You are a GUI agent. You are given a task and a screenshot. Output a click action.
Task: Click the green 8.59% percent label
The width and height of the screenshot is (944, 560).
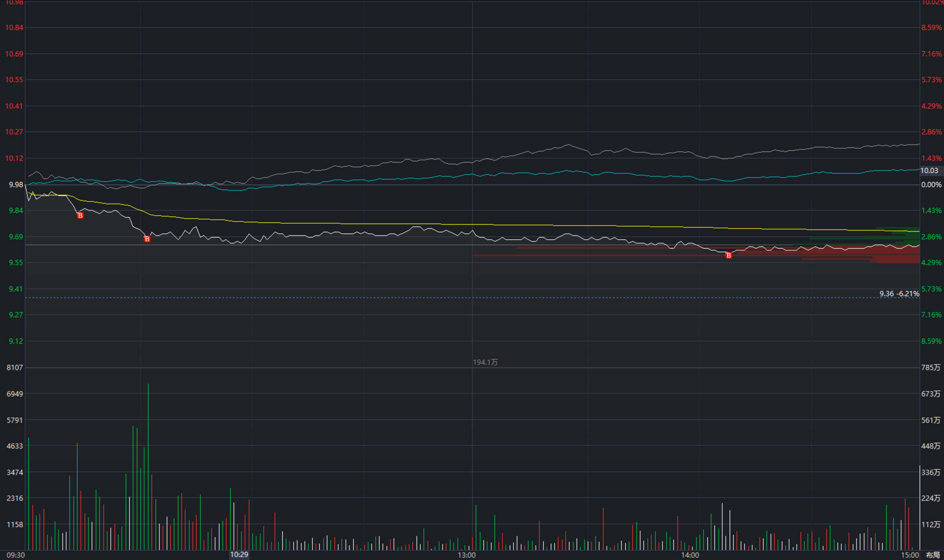[x=931, y=341]
